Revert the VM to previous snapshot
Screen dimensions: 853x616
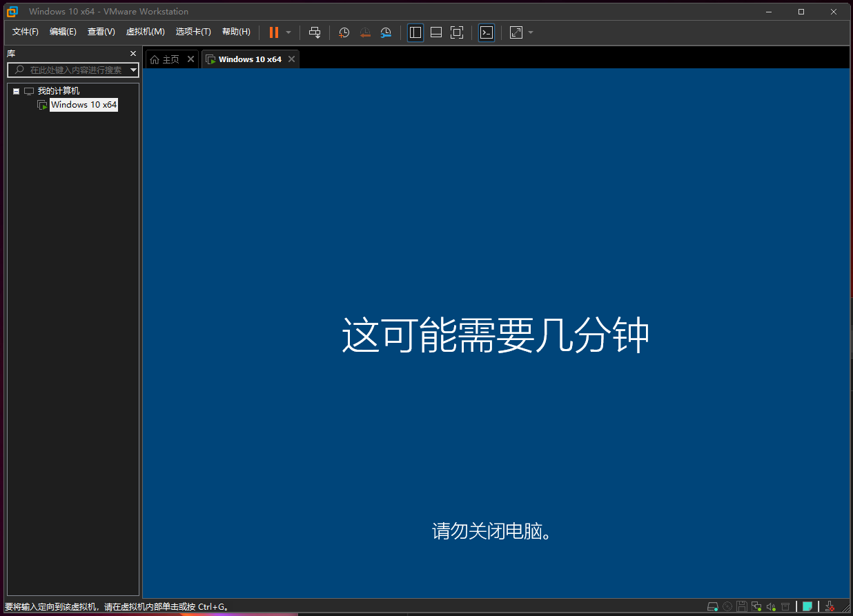tap(365, 32)
